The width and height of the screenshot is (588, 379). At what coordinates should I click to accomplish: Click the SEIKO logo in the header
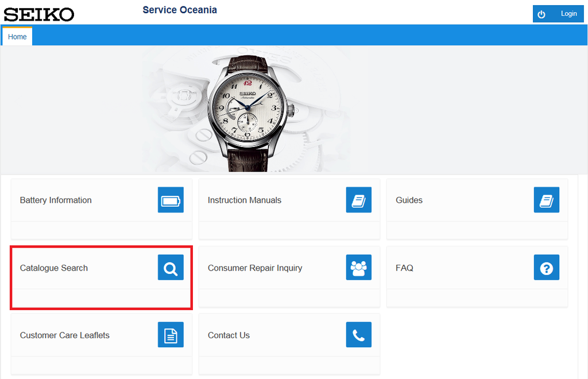tap(39, 14)
